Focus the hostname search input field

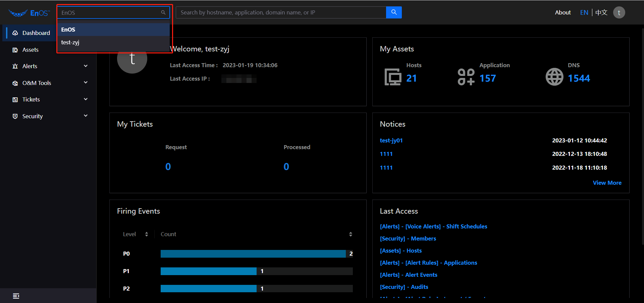281,12
